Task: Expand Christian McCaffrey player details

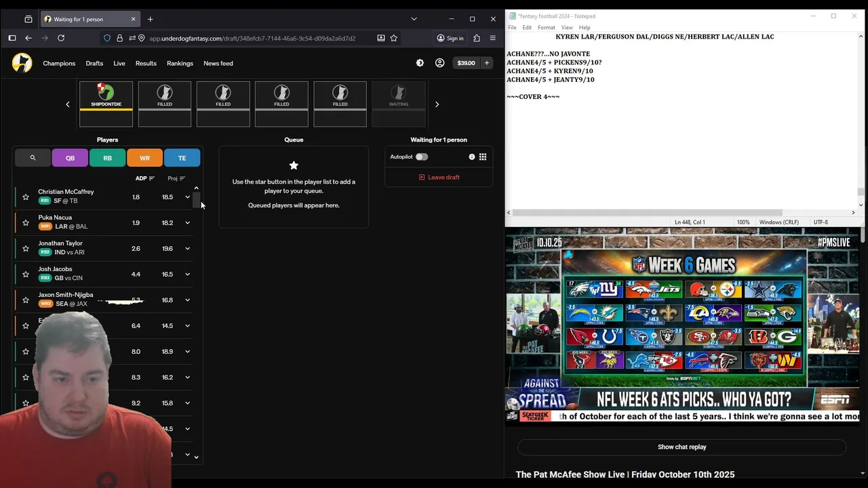Action: [x=187, y=197]
